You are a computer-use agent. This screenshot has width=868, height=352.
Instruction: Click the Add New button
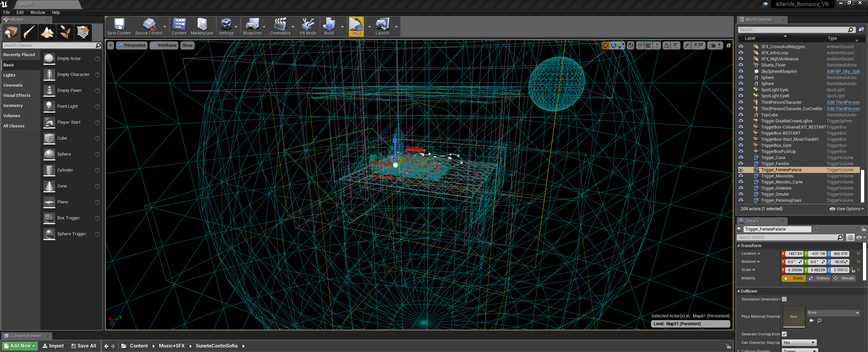(x=20, y=346)
